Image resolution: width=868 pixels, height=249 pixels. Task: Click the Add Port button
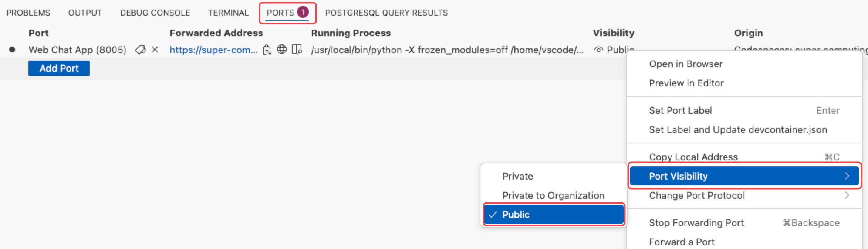coord(59,68)
